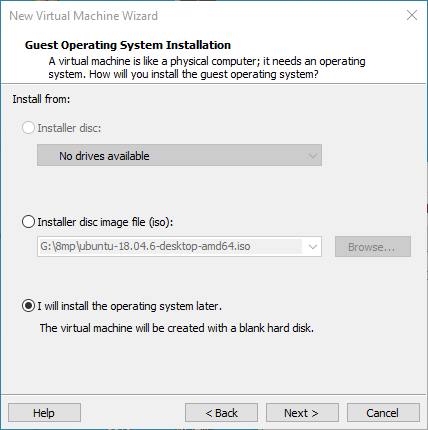Click the 'Install from:' label

tap(41, 99)
